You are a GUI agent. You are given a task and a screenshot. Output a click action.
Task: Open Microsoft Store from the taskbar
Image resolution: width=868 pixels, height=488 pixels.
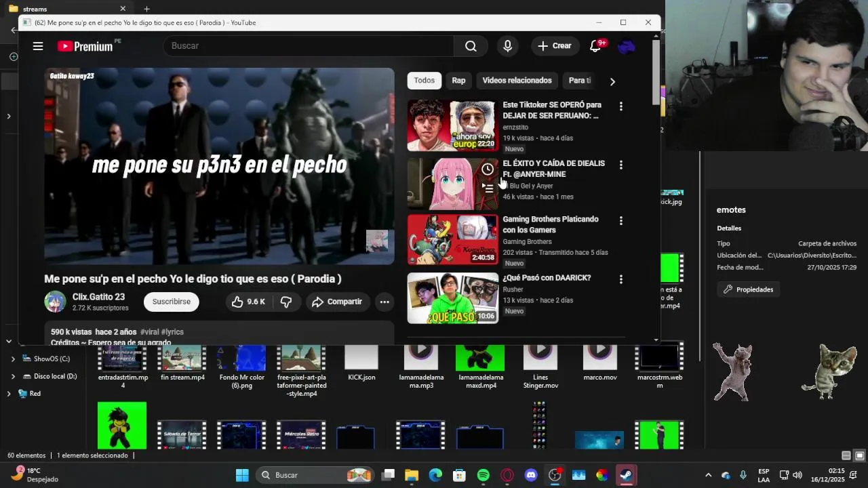click(459, 475)
